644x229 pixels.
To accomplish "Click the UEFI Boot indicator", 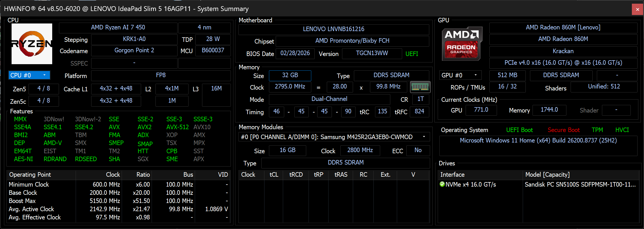I will click(519, 130).
